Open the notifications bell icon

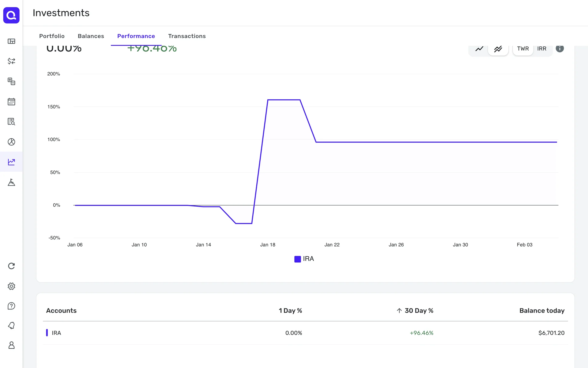click(x=11, y=325)
